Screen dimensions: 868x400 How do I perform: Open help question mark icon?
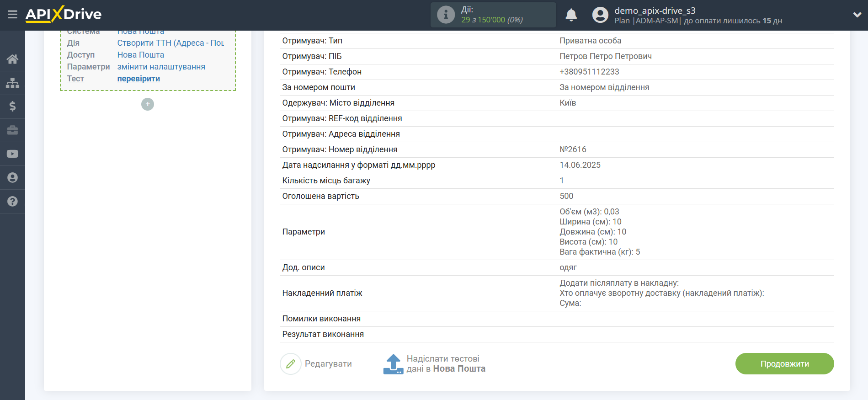pyautogui.click(x=12, y=202)
